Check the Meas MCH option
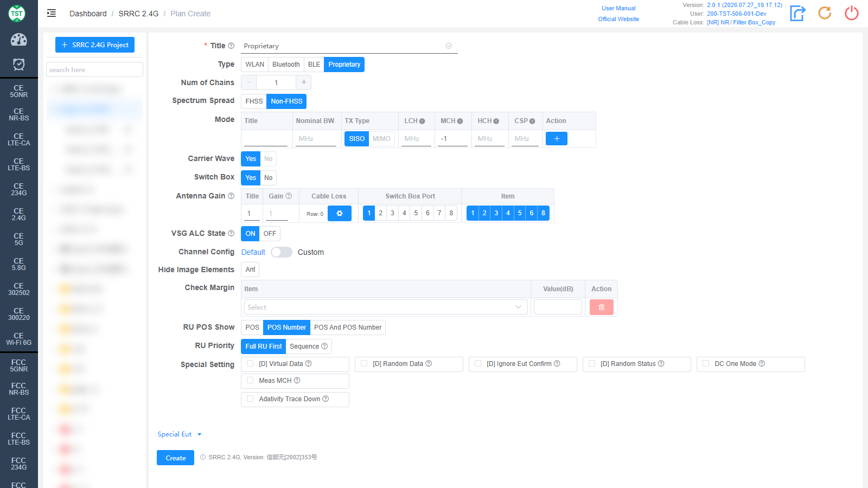Image resolution: width=868 pixels, height=488 pixels. [250, 381]
